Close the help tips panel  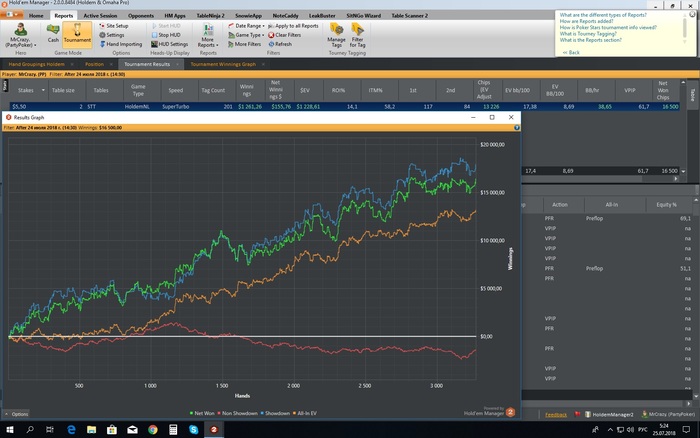point(692,14)
